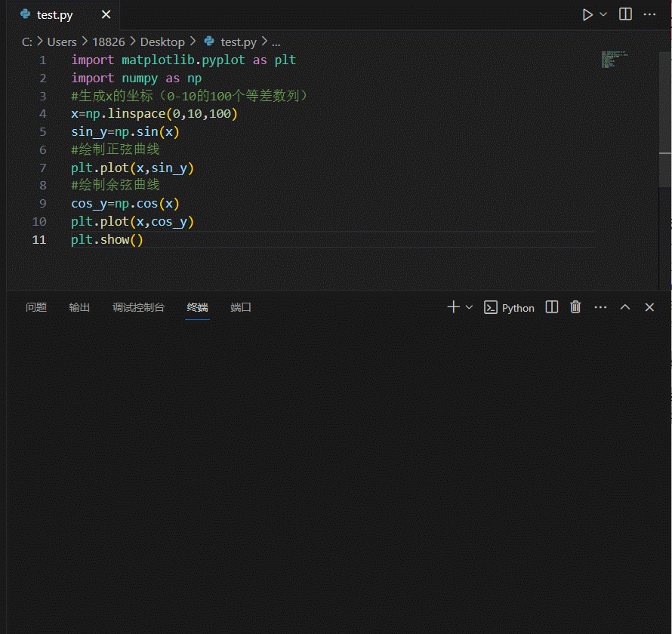The height and width of the screenshot is (634, 672).
Task: Open terminal launch profile dropdown arrow
Action: click(469, 307)
